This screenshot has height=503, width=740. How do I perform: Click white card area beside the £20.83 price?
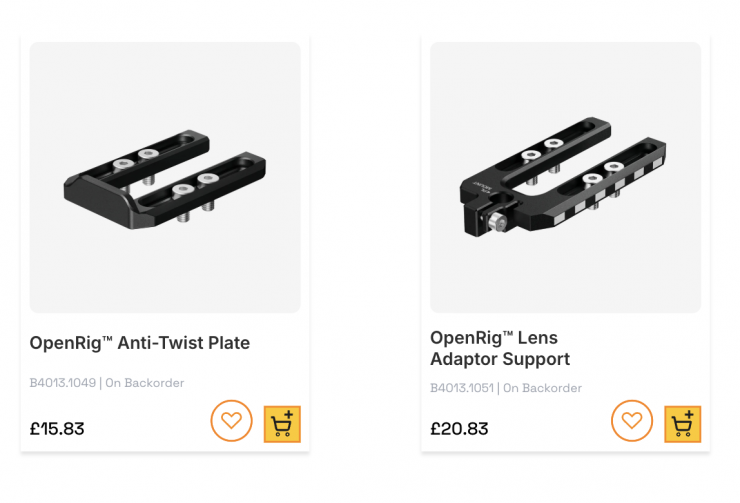(x=550, y=428)
